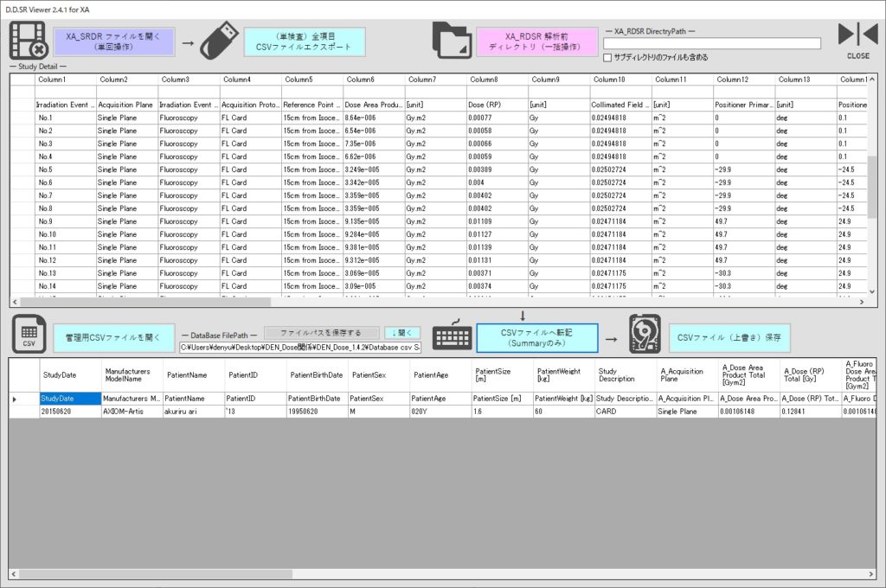Click the CSV spreadsheet file icon
The image size is (886, 588).
pos(29,336)
